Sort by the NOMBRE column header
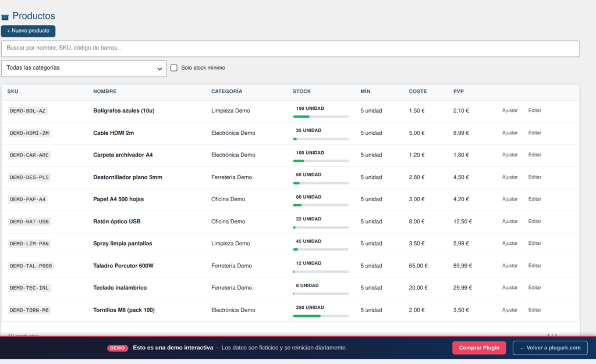596x364 pixels. (105, 91)
